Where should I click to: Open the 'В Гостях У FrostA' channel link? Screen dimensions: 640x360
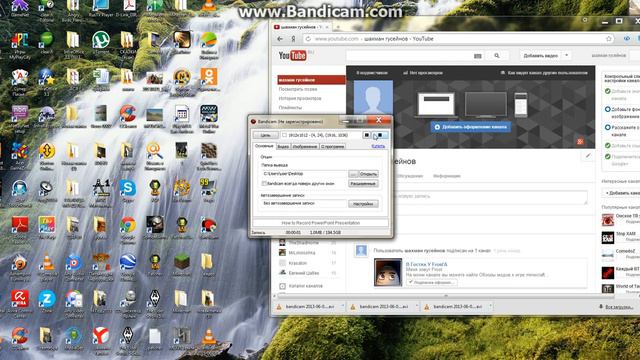click(427, 264)
